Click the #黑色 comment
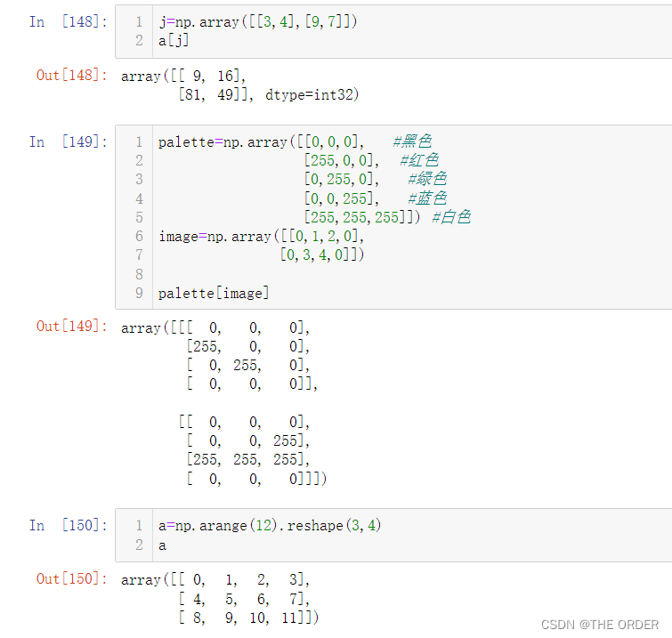This screenshot has width=672, height=638. pyautogui.click(x=412, y=141)
